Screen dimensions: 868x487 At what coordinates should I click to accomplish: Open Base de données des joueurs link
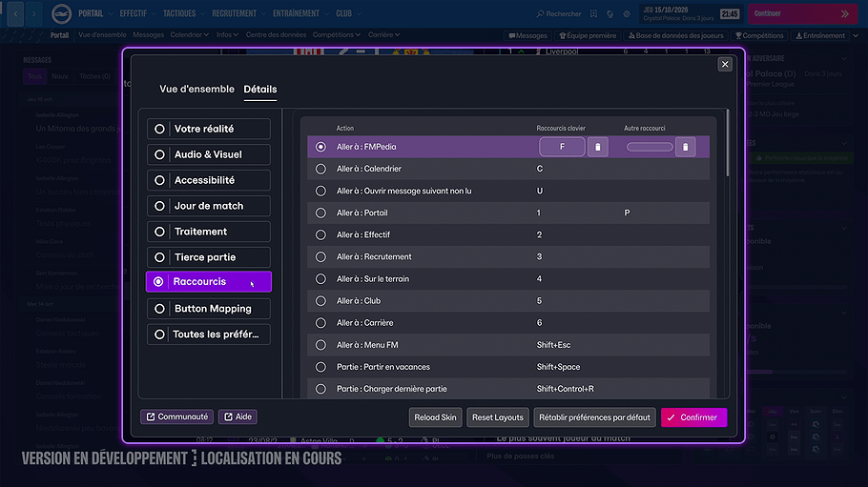pyautogui.click(x=675, y=36)
